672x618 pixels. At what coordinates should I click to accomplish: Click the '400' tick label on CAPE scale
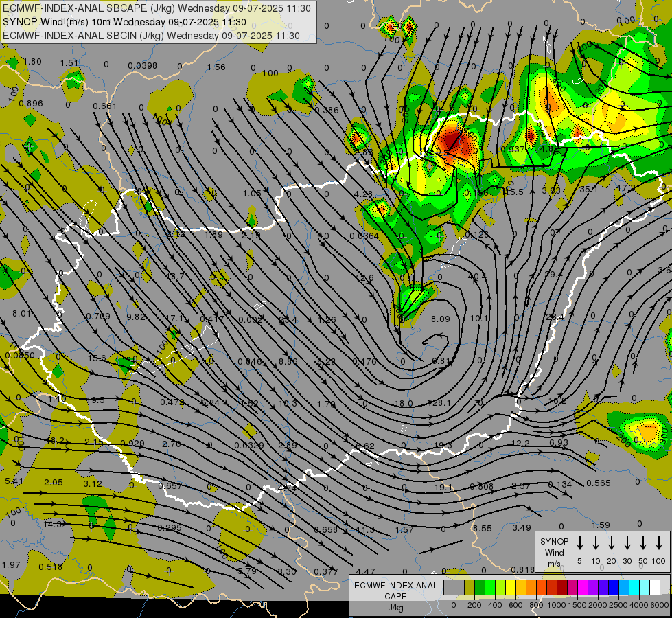pyautogui.click(x=495, y=605)
